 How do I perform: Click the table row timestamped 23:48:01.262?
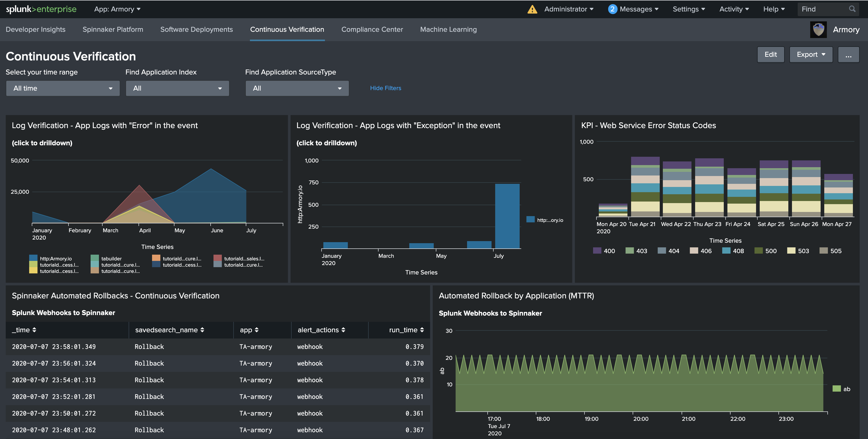click(218, 430)
